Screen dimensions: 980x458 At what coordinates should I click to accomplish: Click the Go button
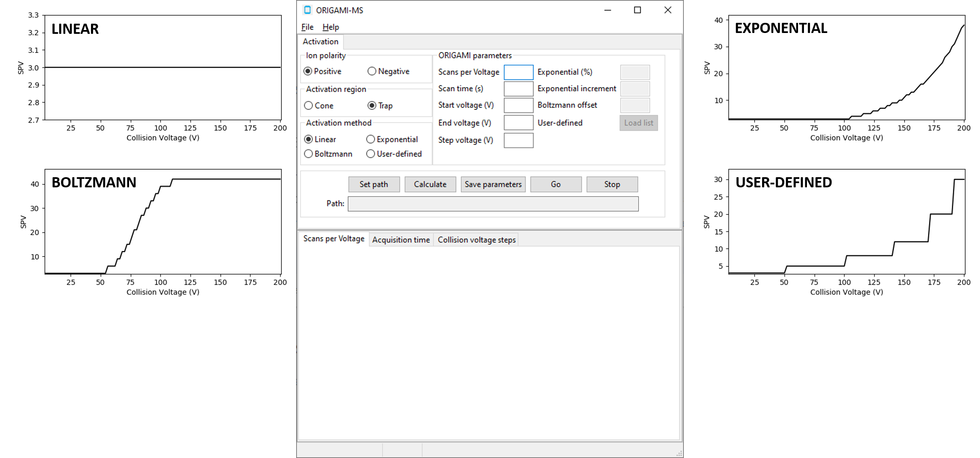coord(556,184)
